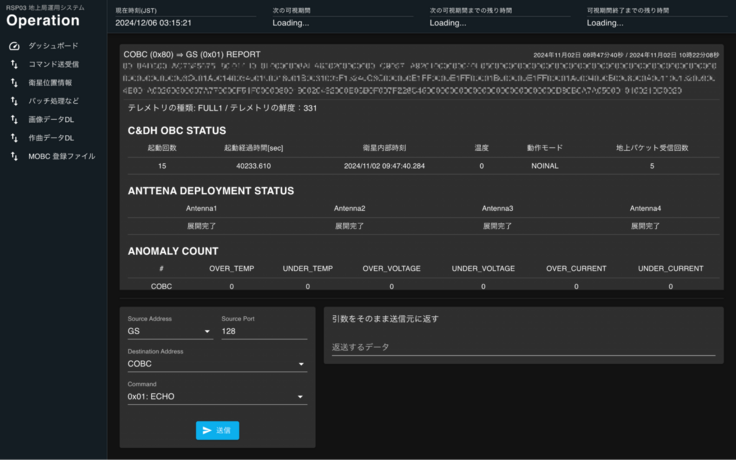Click the dashboard gauge icon in sidebar

[14, 46]
